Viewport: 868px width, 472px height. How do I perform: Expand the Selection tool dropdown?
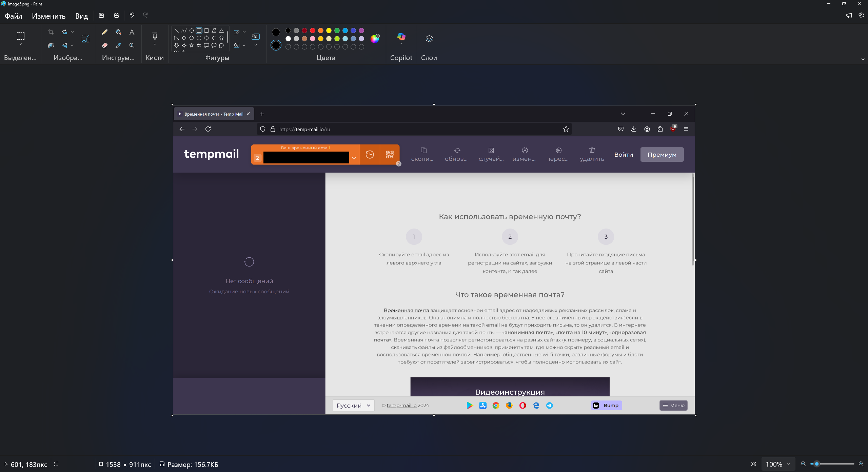pos(21,44)
